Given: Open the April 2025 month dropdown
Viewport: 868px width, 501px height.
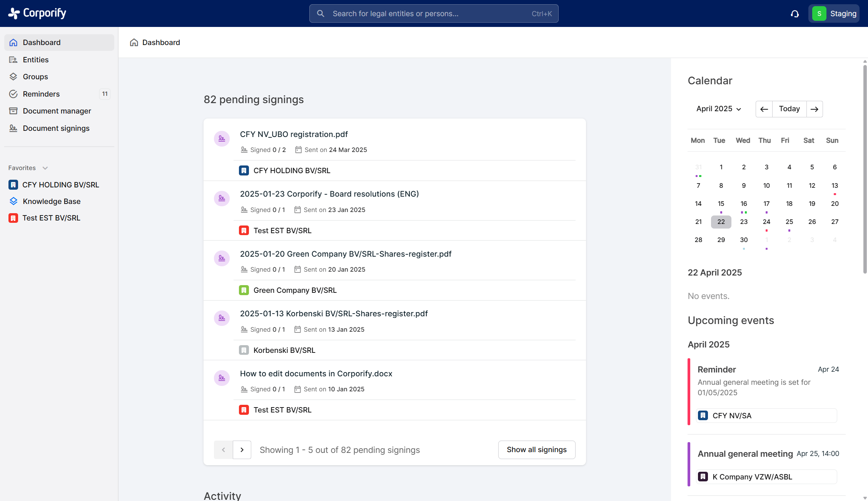Looking at the screenshot, I should click(x=718, y=109).
